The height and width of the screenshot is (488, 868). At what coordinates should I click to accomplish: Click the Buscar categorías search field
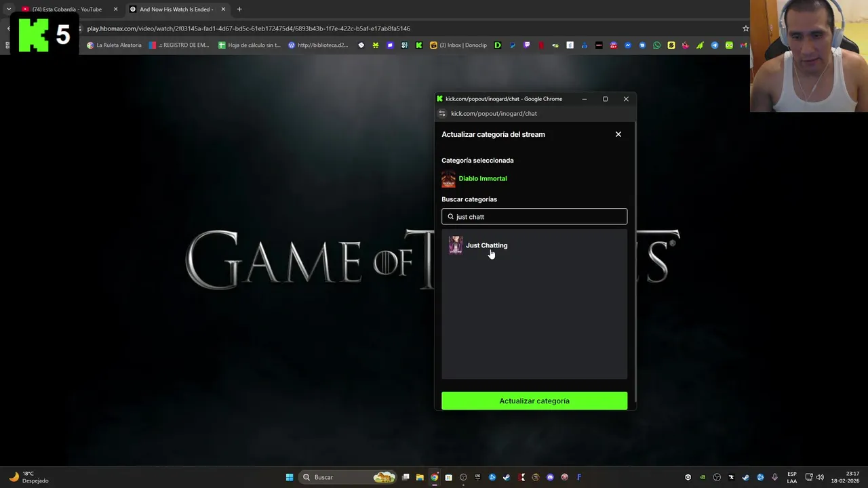534,217
